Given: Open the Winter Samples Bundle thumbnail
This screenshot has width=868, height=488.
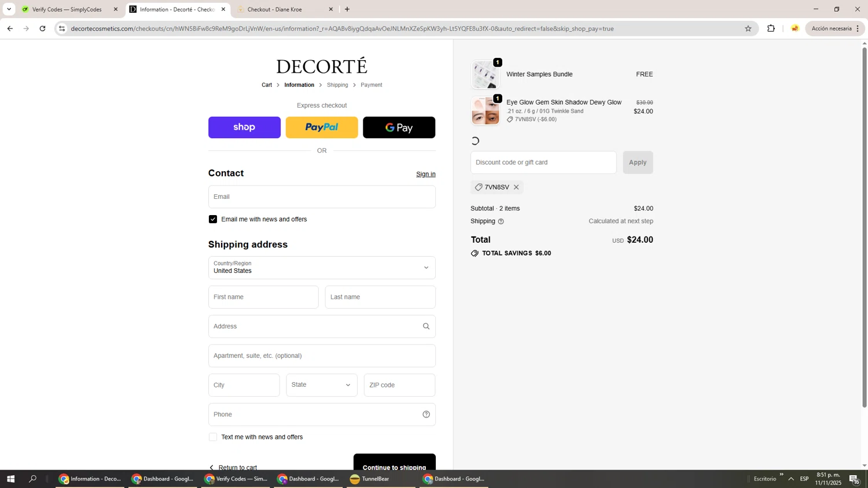Looking at the screenshot, I should pos(485,75).
